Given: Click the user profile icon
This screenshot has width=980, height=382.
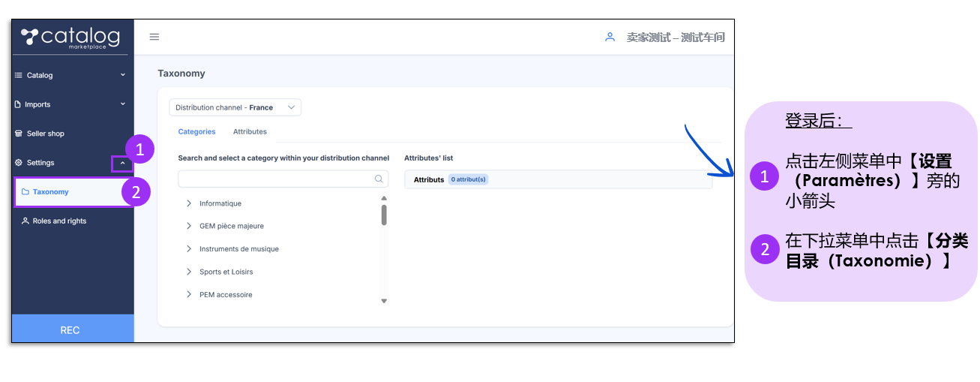Looking at the screenshot, I should [x=610, y=37].
